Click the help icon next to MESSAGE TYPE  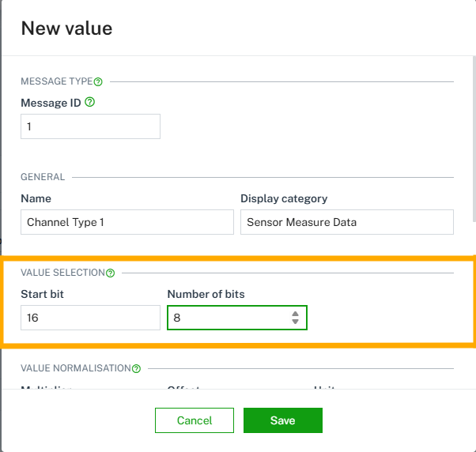pos(98,81)
